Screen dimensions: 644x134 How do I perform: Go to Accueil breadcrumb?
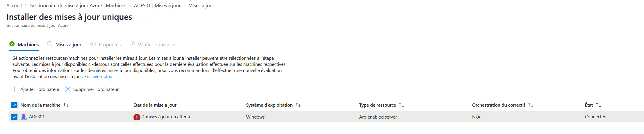[14, 6]
